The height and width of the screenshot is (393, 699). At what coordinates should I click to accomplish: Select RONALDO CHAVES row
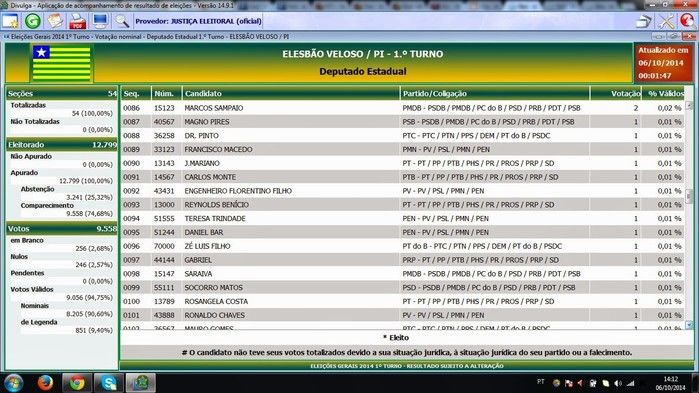pyautogui.click(x=403, y=315)
